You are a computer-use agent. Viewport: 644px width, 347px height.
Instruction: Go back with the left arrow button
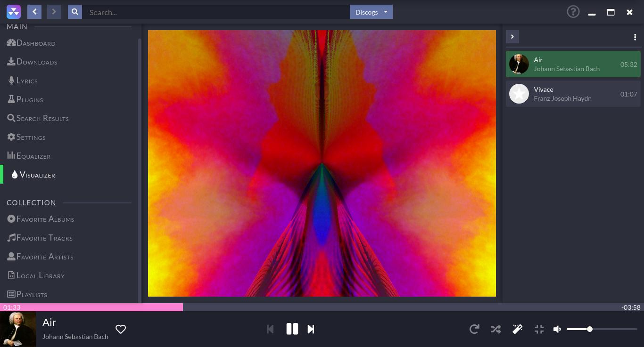34,12
